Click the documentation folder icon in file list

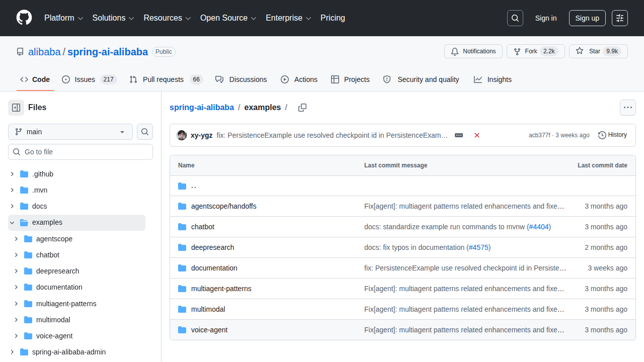click(182, 268)
